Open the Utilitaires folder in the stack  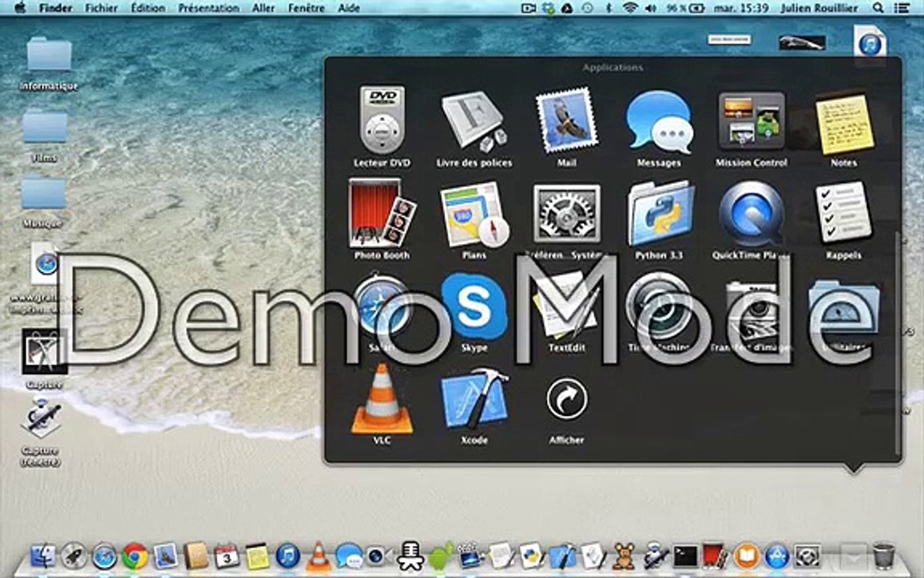pyautogui.click(x=844, y=307)
